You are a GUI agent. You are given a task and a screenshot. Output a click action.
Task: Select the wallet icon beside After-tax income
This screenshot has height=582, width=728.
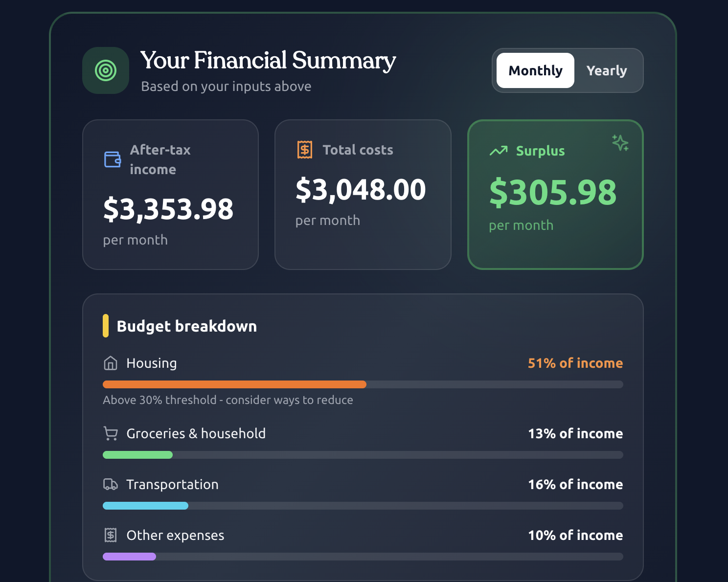(113, 159)
